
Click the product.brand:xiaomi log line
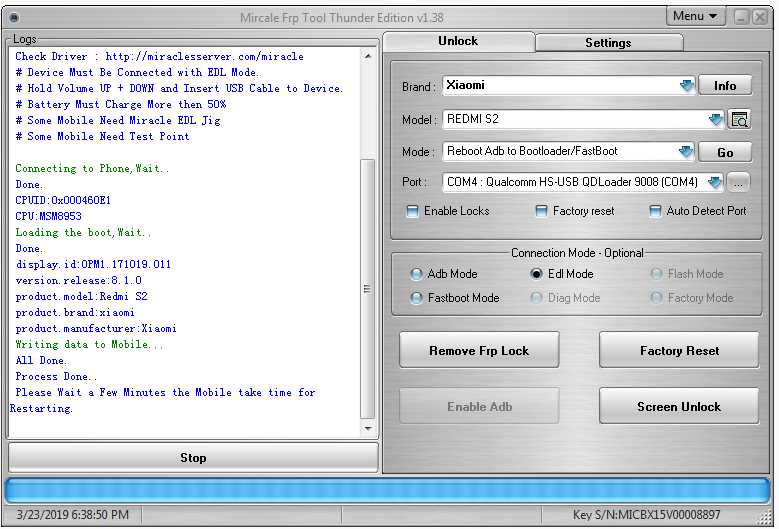[x=75, y=312]
